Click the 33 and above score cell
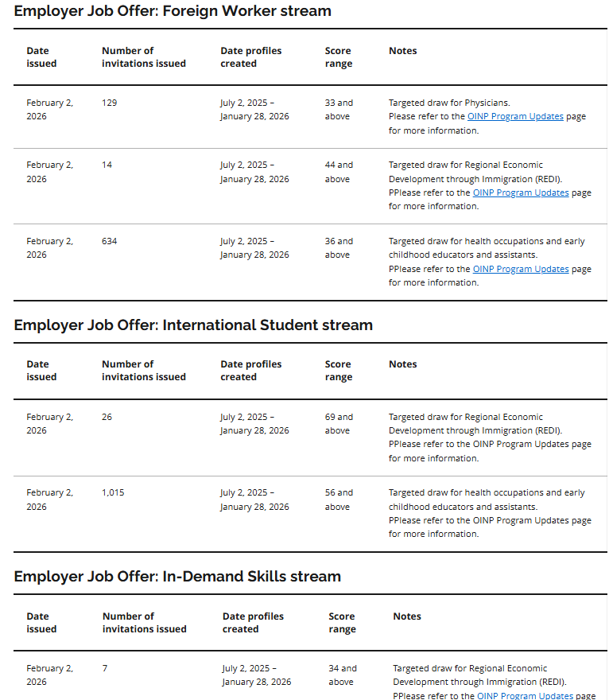This screenshot has width=609, height=700. (339, 109)
